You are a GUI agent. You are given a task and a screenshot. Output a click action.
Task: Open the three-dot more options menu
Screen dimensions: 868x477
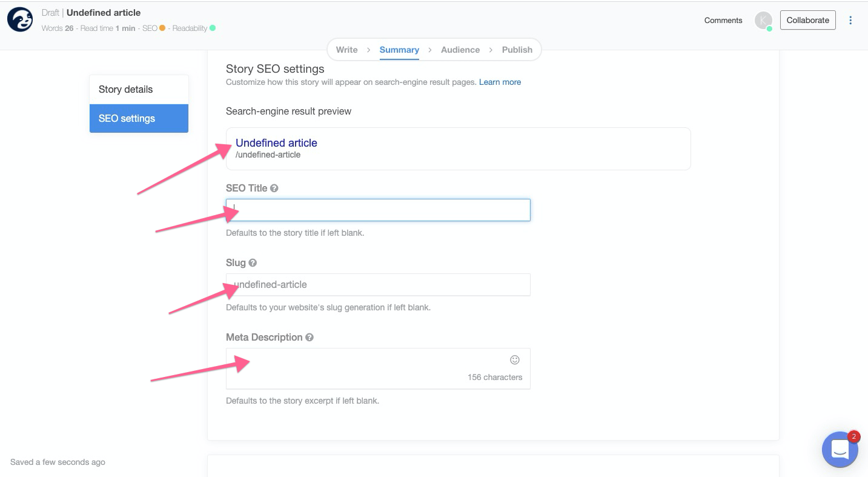point(850,20)
